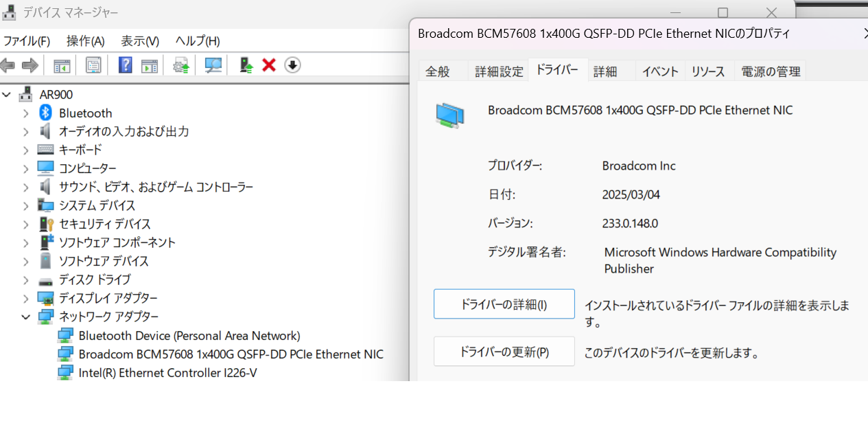This screenshot has width=868, height=445.
Task: Click the Properties toolbar icon
Action: (93, 65)
